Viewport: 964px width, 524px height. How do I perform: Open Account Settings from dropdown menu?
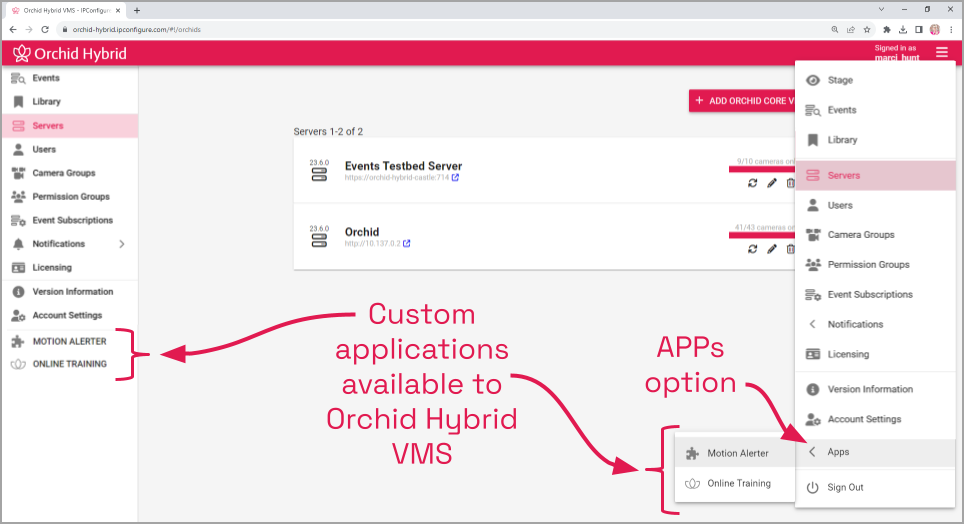click(x=875, y=419)
